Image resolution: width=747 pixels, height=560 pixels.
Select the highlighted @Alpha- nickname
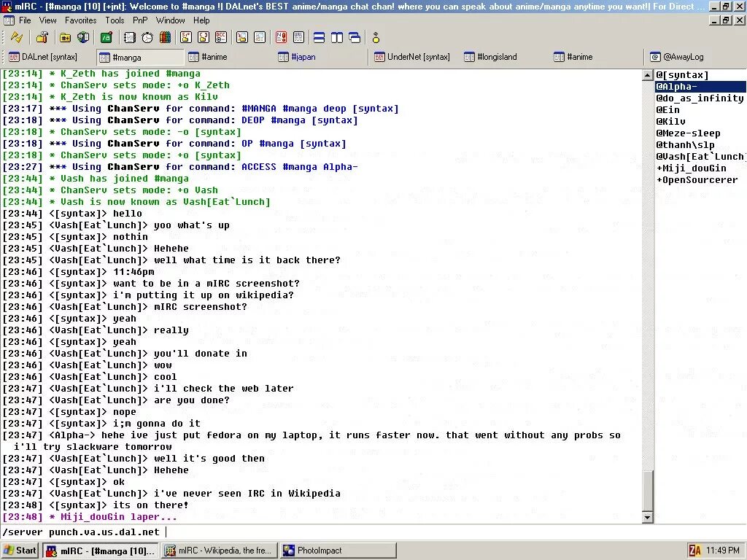701,87
